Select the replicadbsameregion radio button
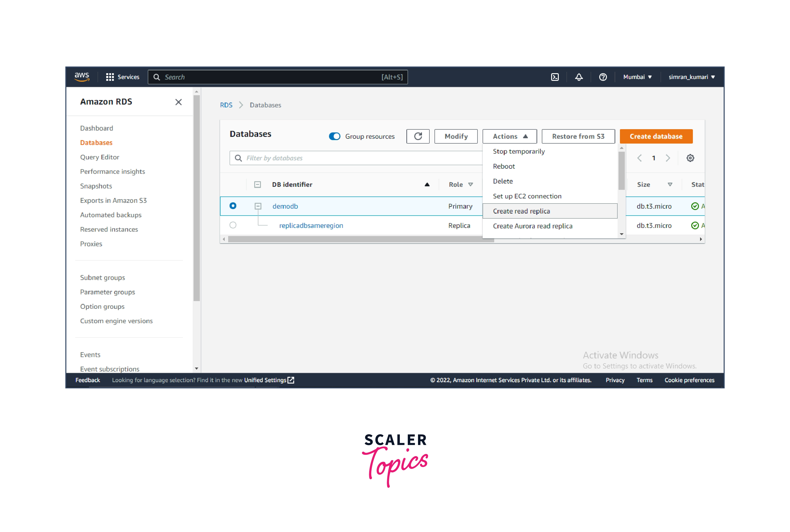790x532 pixels. [233, 225]
